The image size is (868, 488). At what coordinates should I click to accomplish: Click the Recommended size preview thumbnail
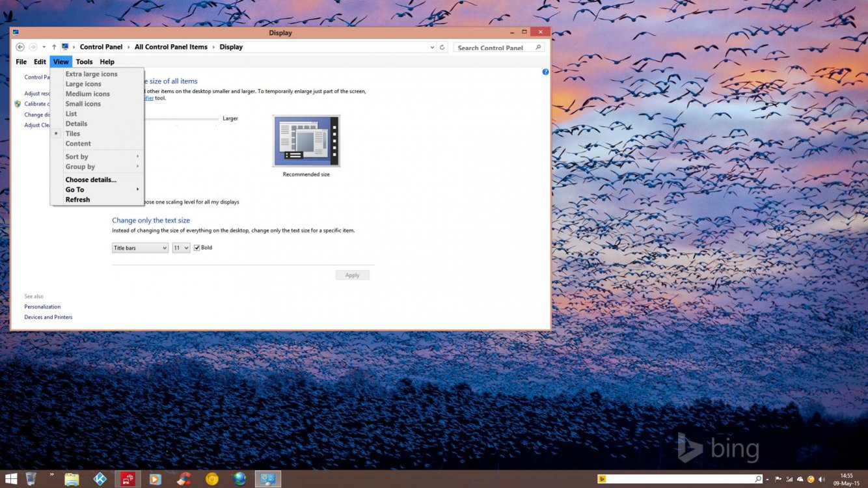pos(306,141)
